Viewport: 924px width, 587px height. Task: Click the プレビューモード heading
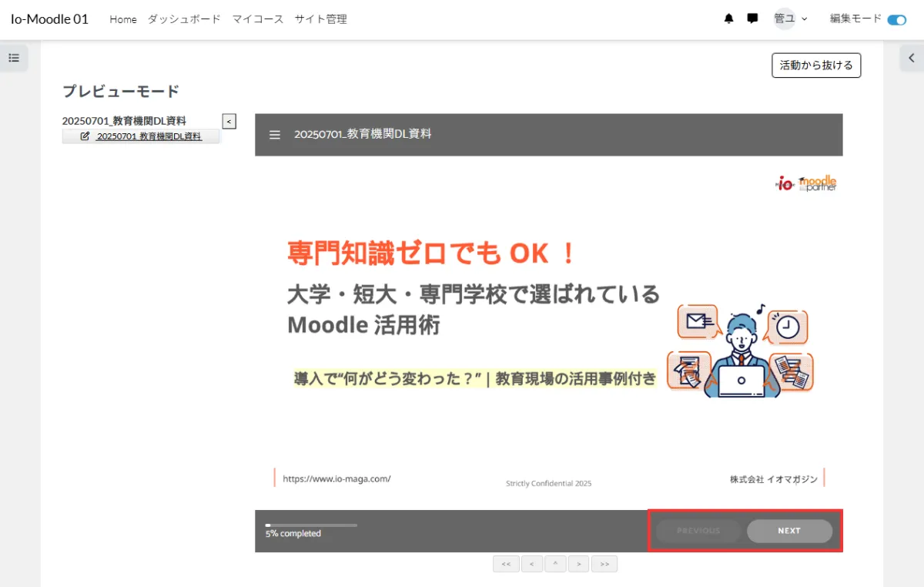tap(121, 92)
